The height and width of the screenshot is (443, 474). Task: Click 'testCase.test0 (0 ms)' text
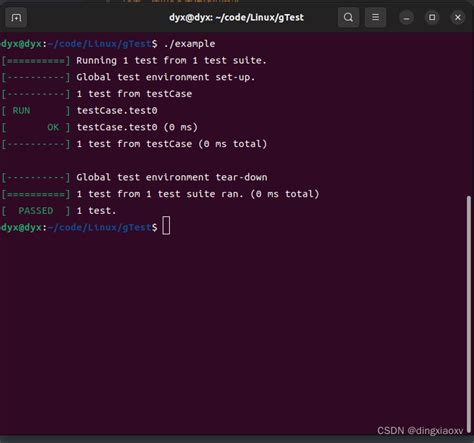(137, 127)
